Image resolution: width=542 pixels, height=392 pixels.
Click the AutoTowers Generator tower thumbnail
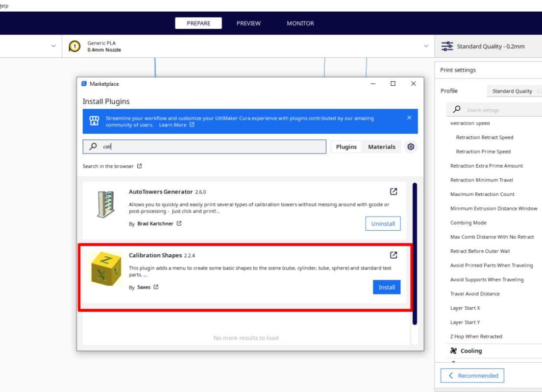(106, 205)
